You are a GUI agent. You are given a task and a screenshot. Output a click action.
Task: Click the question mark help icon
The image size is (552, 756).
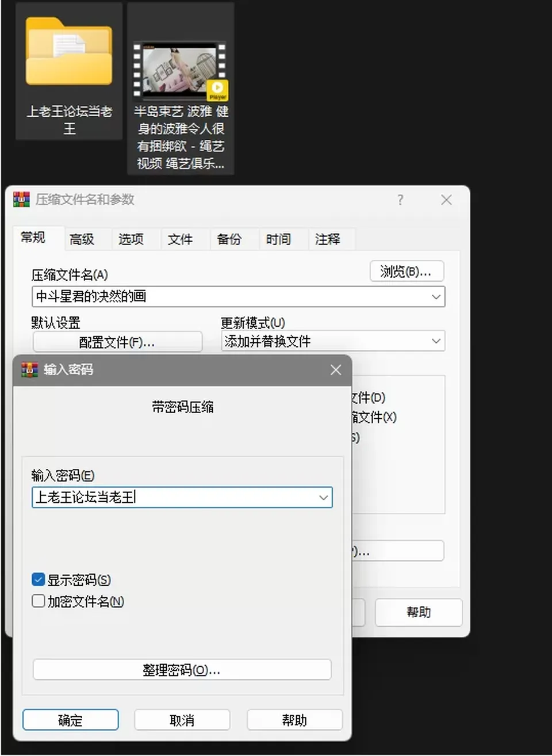point(400,200)
